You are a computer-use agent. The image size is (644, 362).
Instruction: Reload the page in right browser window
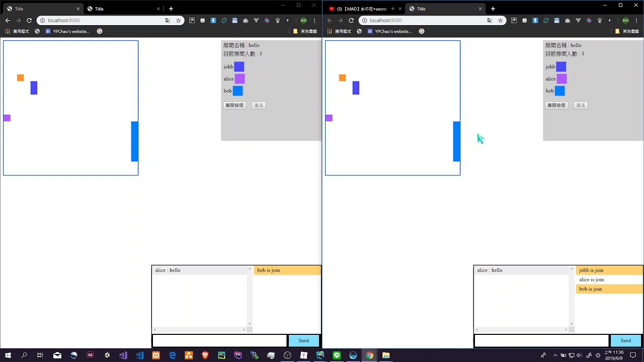pos(351,21)
